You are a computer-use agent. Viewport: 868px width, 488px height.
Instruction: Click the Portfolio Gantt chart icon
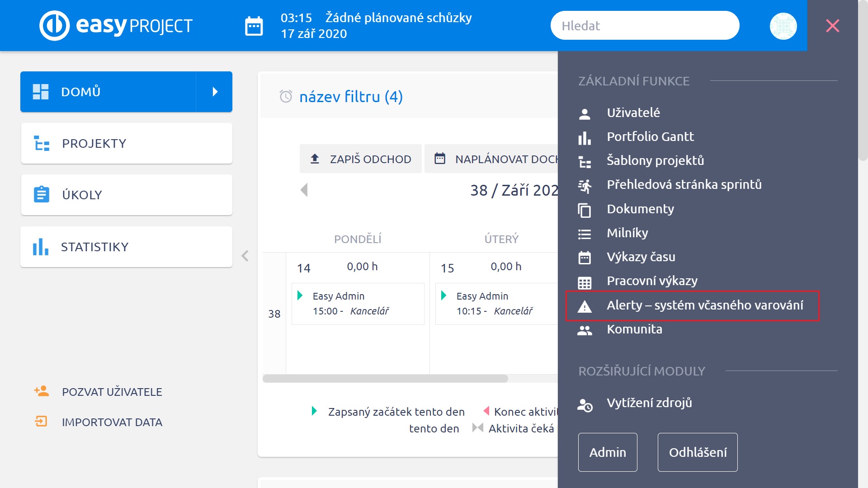tap(585, 138)
